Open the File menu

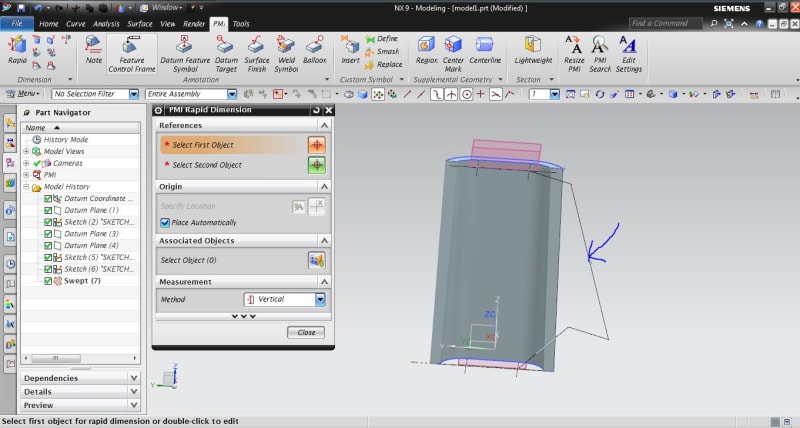pos(17,23)
